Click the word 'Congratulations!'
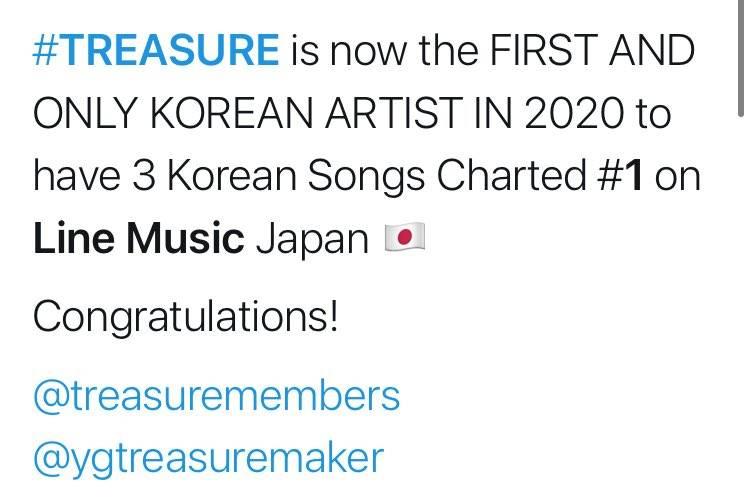Viewport: 750px width, 497px height. click(186, 317)
